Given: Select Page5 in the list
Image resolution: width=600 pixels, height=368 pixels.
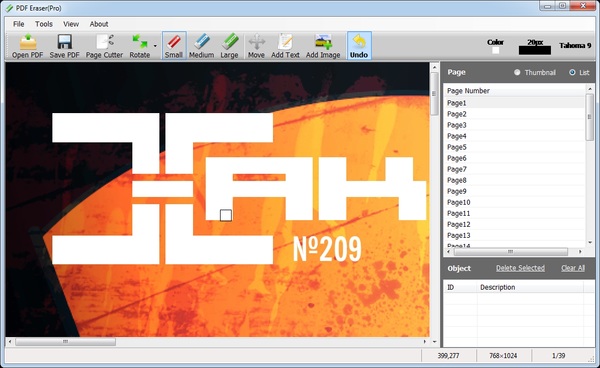Looking at the screenshot, I should (x=514, y=147).
